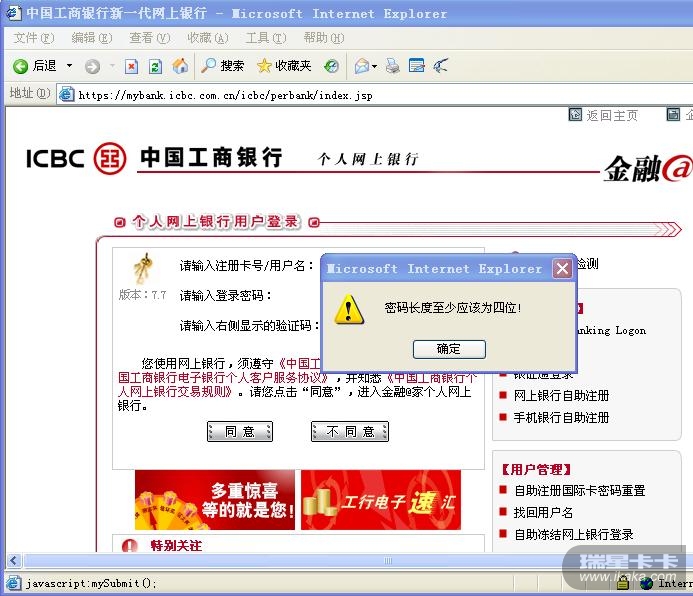This screenshot has width=693, height=596.
Task: Click the Internet zone globe icon
Action: tap(647, 584)
